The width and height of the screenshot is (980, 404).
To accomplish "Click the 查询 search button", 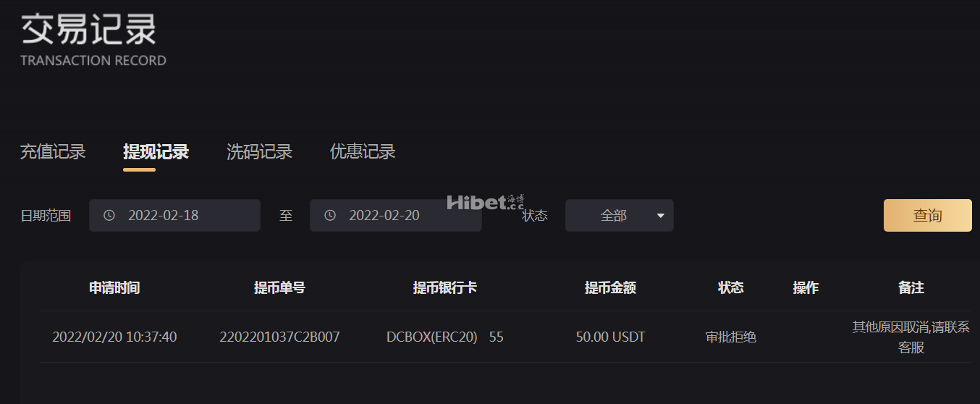I will click(928, 216).
